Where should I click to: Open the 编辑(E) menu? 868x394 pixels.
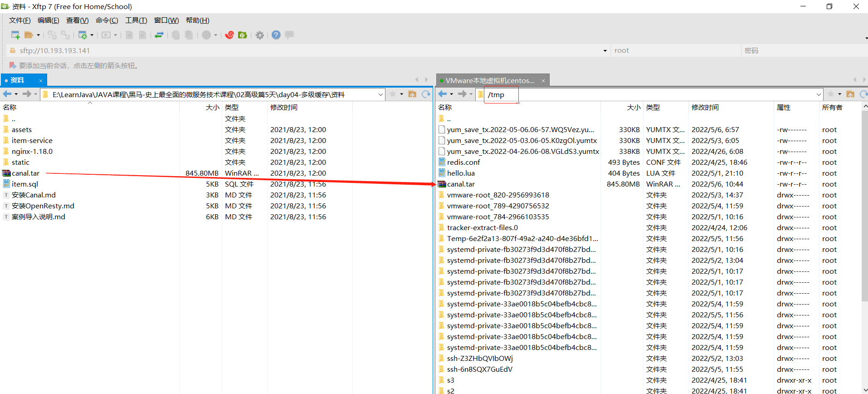click(x=49, y=20)
